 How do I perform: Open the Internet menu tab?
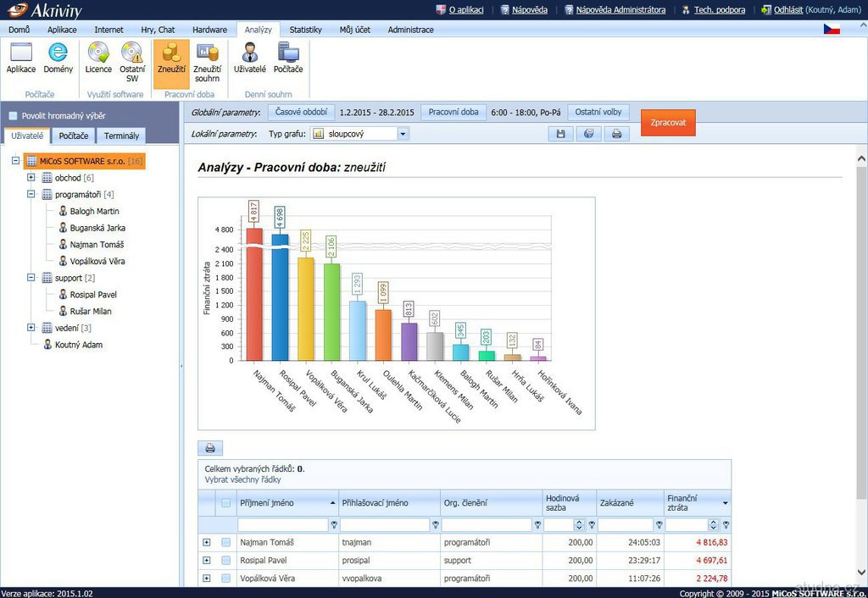[x=109, y=30]
